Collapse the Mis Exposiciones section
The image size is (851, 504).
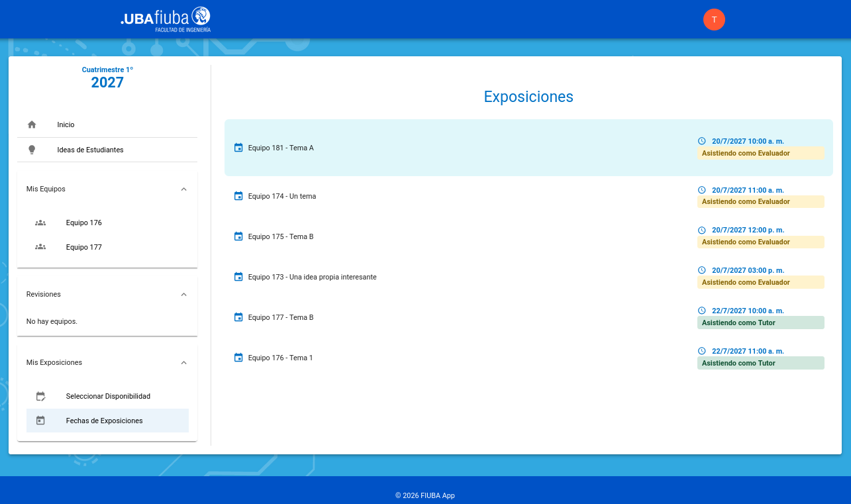click(184, 362)
